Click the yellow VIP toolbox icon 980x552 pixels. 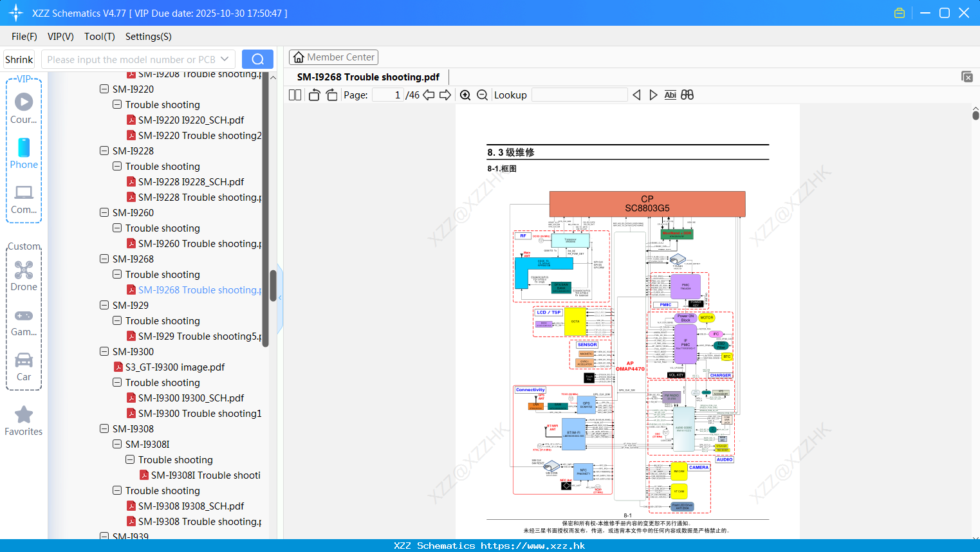click(900, 13)
